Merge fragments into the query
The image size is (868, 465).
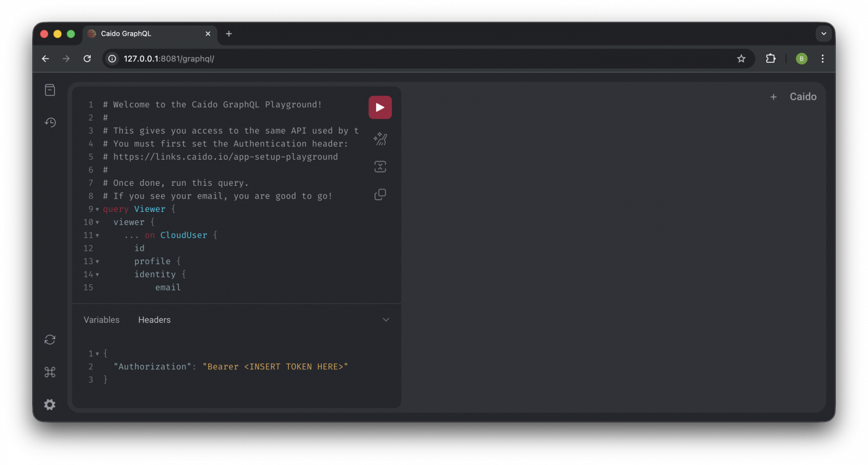click(380, 166)
